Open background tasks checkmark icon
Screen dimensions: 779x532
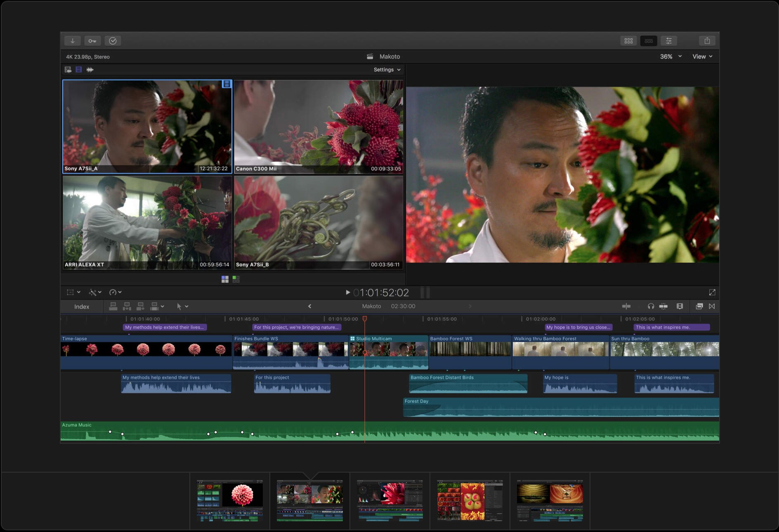click(113, 41)
